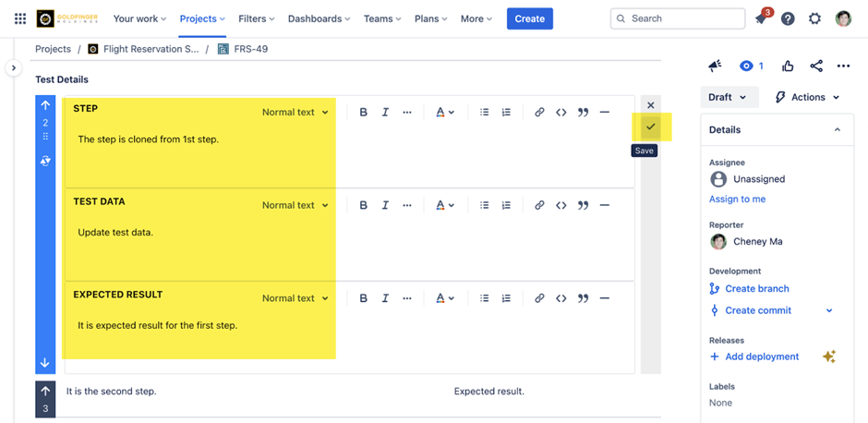Open the app switcher grid icon
The image size is (868, 423).
click(x=19, y=18)
